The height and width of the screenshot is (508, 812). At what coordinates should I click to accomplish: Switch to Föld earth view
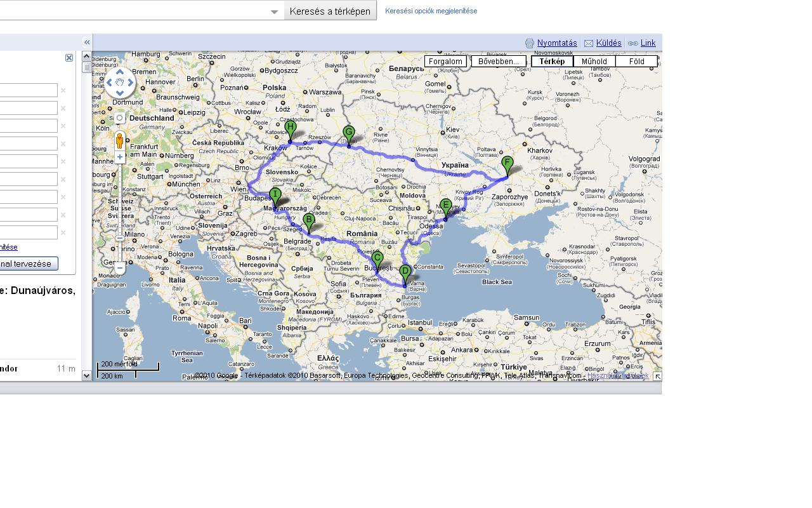tap(637, 62)
